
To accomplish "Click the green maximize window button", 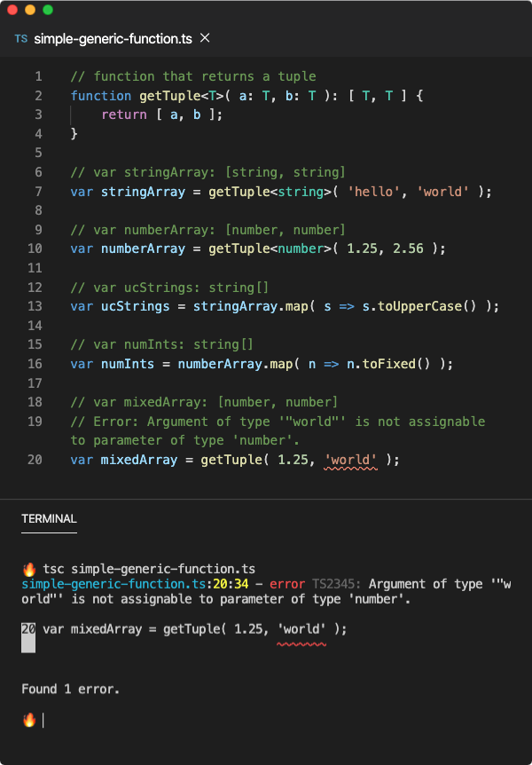I will click(48, 10).
